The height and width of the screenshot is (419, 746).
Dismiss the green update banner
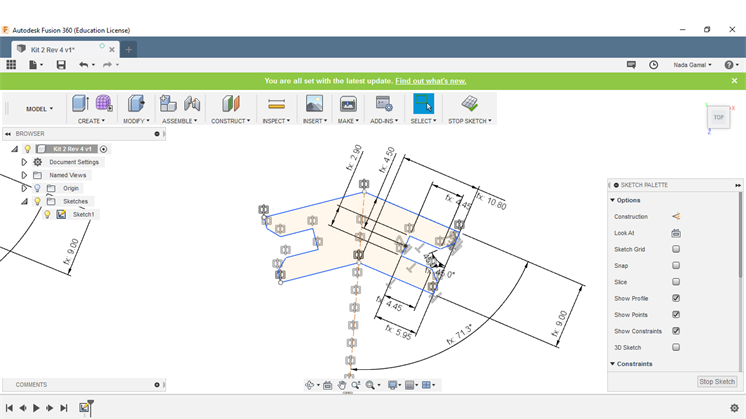(x=735, y=81)
